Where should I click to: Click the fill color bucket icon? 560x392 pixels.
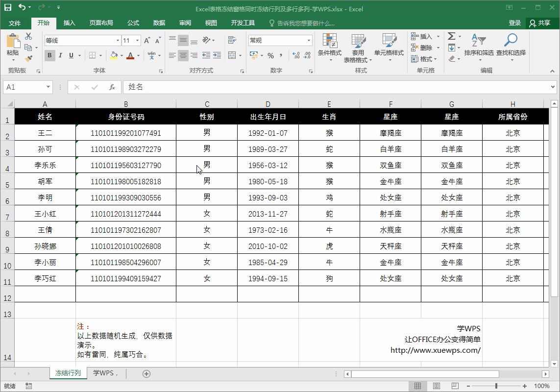(114, 55)
